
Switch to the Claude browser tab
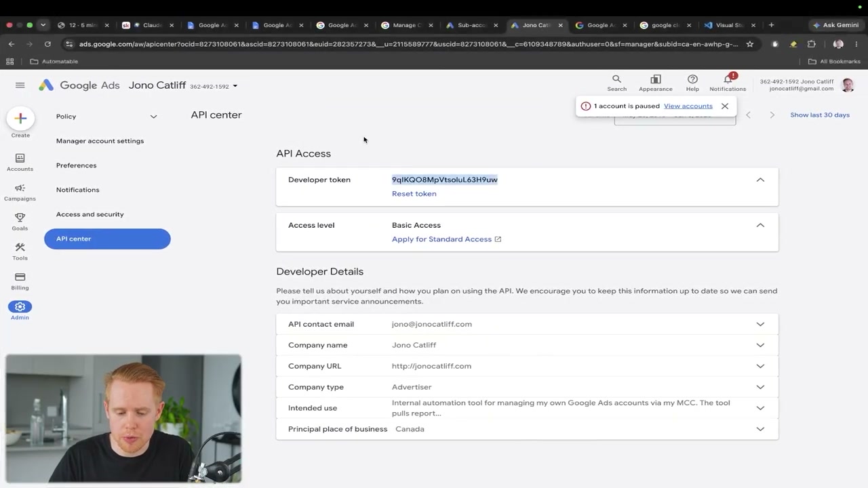(x=148, y=25)
